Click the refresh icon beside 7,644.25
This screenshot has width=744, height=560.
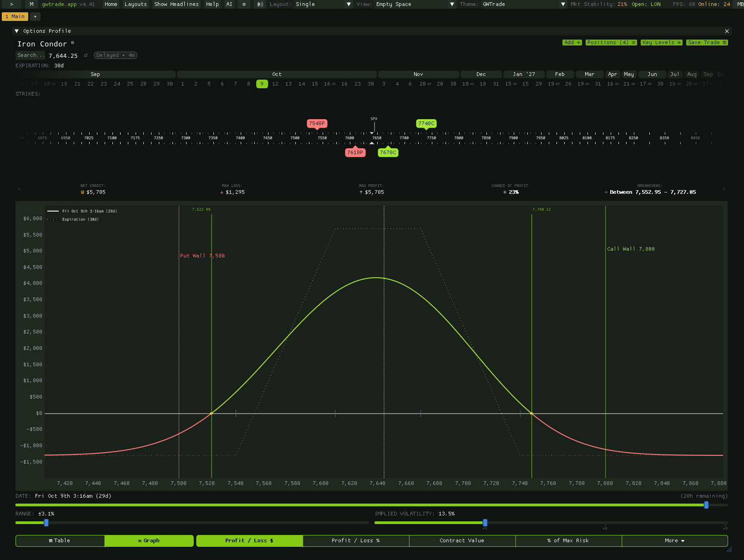86,55
